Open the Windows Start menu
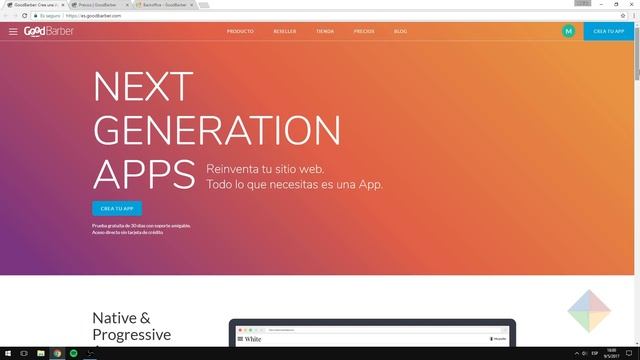The width and height of the screenshot is (640, 360). 8,353
